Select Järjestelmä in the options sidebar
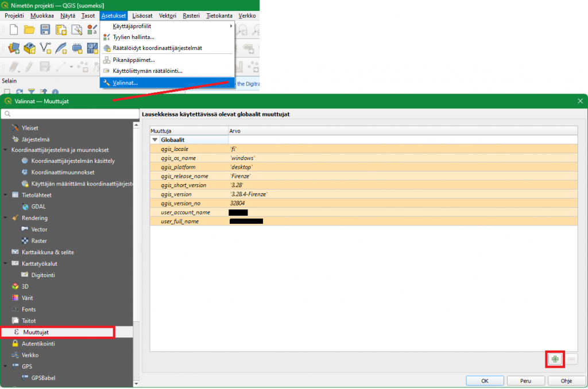Viewport: 588px width, 389px height. (36, 139)
